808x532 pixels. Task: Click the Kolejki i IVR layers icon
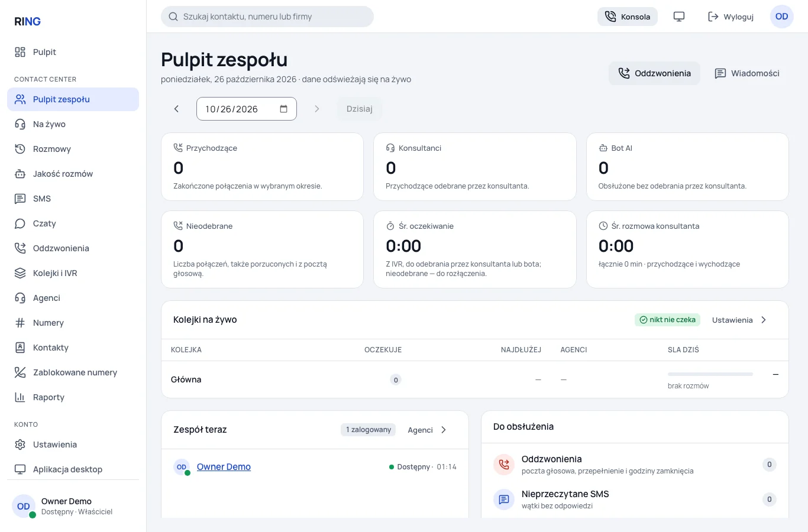(20, 273)
